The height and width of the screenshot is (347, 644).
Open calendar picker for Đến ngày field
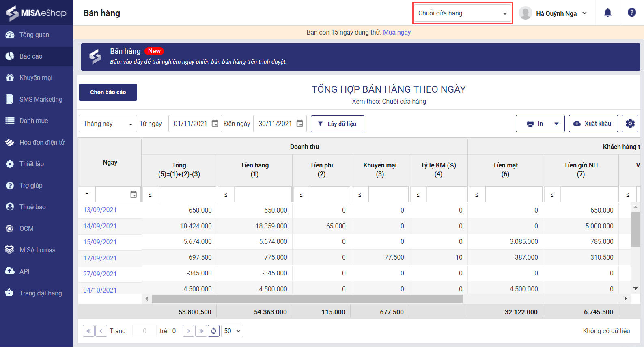point(299,124)
